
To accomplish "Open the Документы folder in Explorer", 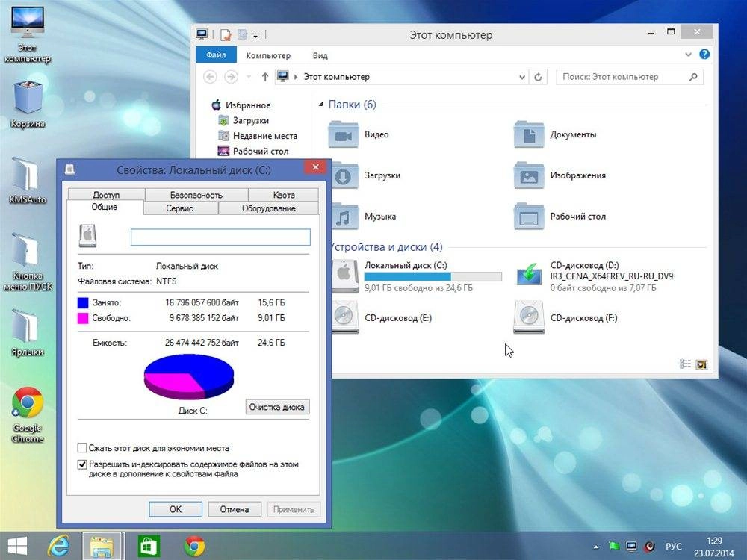I will [556, 134].
